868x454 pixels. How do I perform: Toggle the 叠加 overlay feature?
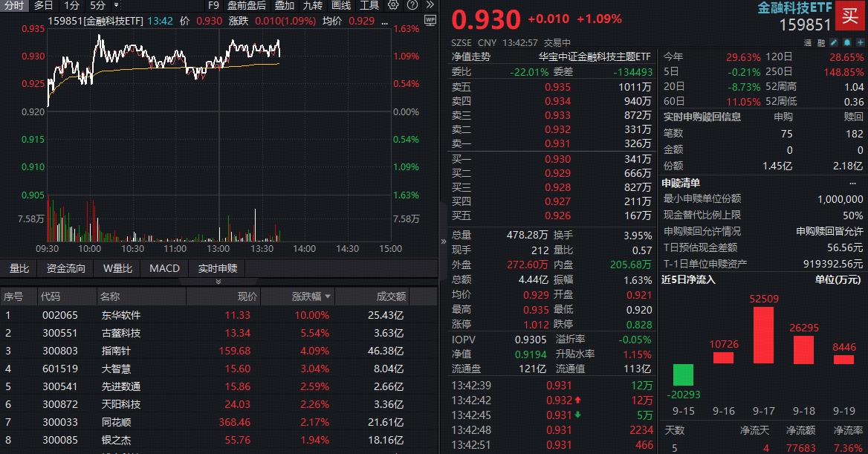tap(284, 6)
